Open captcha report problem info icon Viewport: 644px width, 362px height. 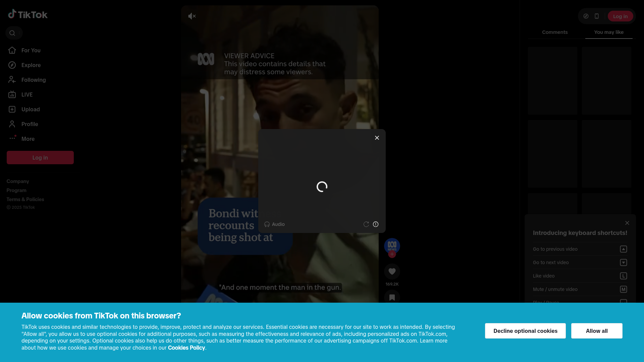376,224
